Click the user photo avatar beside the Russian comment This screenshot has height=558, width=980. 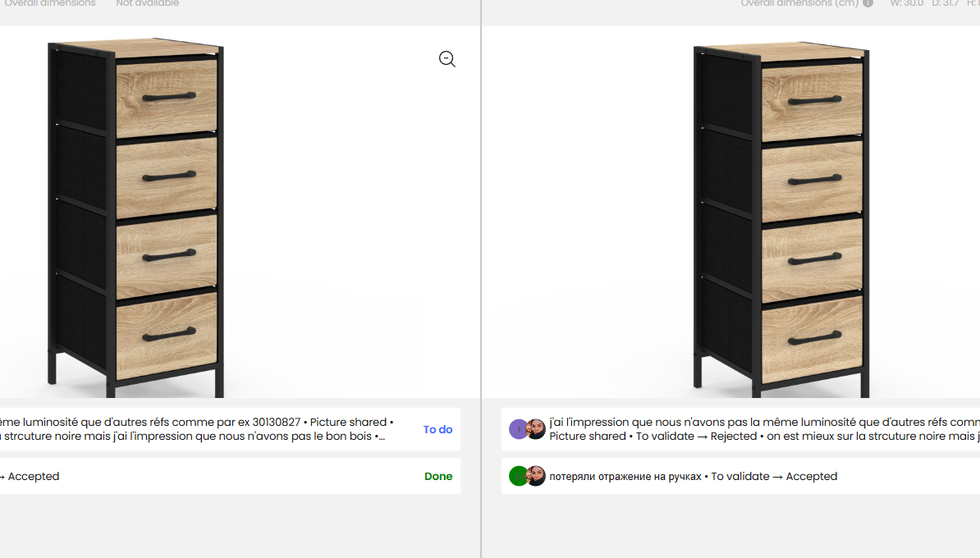(x=536, y=476)
